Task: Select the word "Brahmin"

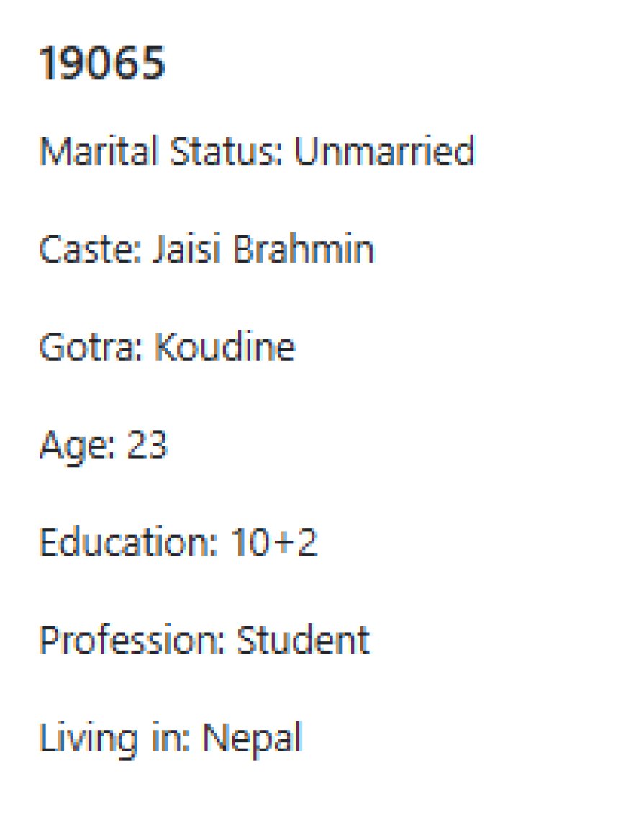Action: point(302,250)
